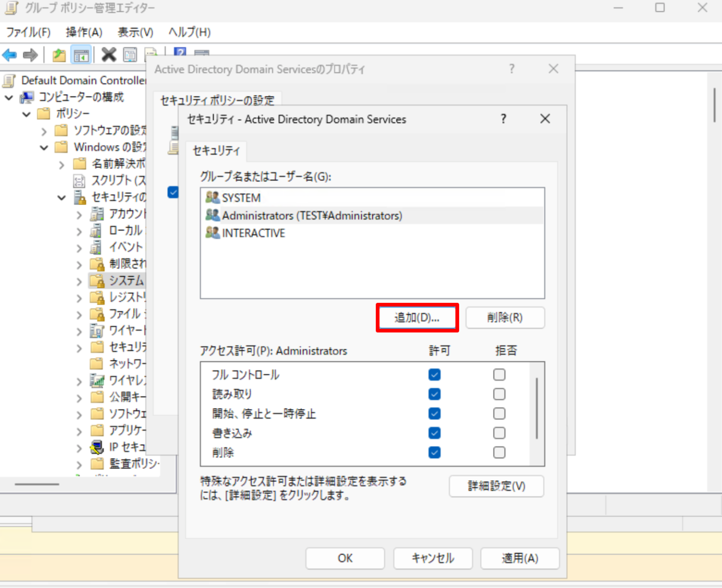
Task: Click the ローカル policy icon
Action: pyautogui.click(x=97, y=231)
